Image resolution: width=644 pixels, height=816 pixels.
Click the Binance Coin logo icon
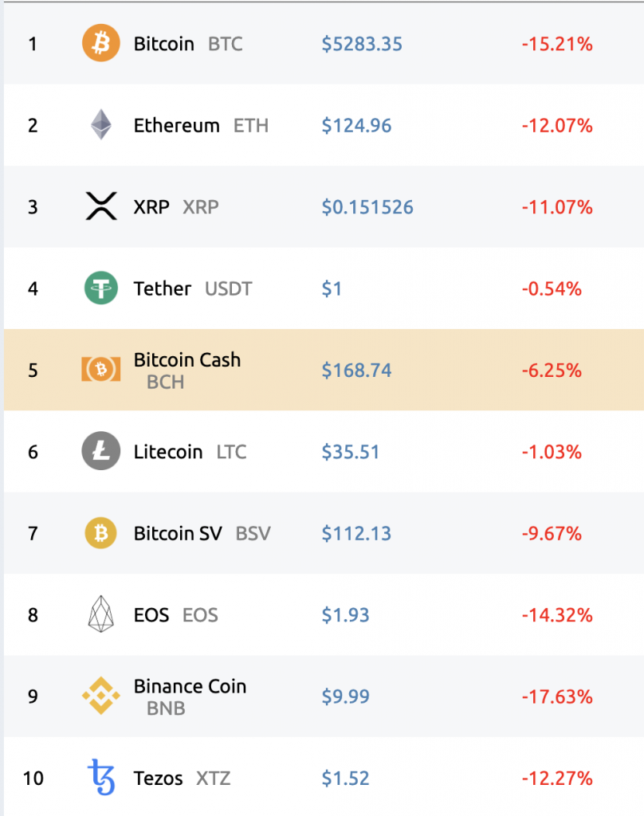click(x=101, y=696)
